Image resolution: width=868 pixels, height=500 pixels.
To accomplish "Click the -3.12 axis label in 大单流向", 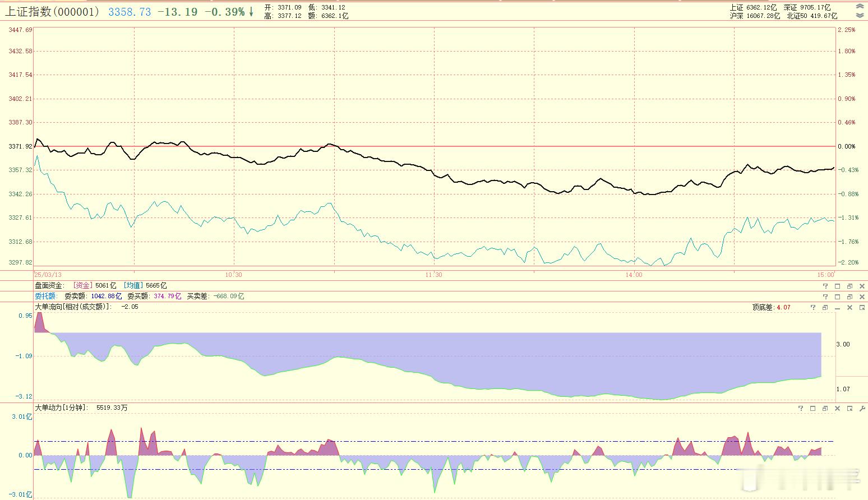I will pos(24,396).
